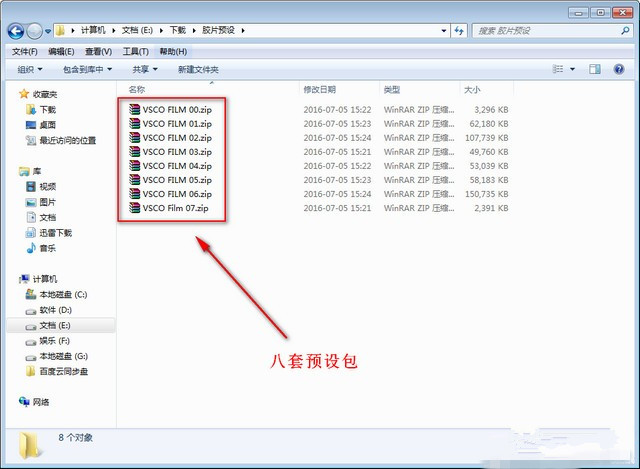The height and width of the screenshot is (469, 640).
Task: Open the 包含到库中 dropdown
Action: (x=87, y=69)
